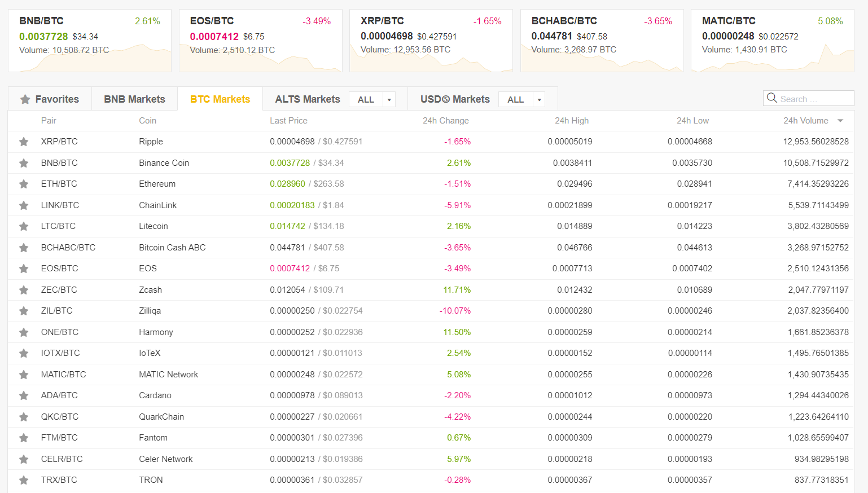Switch to BNB Markets tab

(x=134, y=99)
